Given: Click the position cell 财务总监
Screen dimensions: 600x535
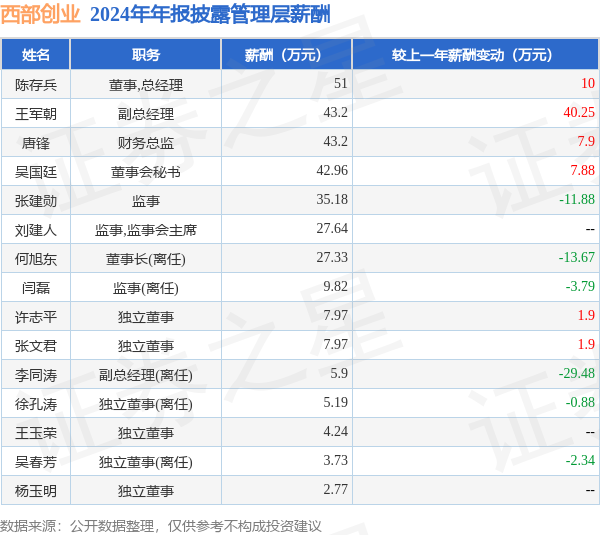Looking at the screenshot, I should [x=146, y=143].
